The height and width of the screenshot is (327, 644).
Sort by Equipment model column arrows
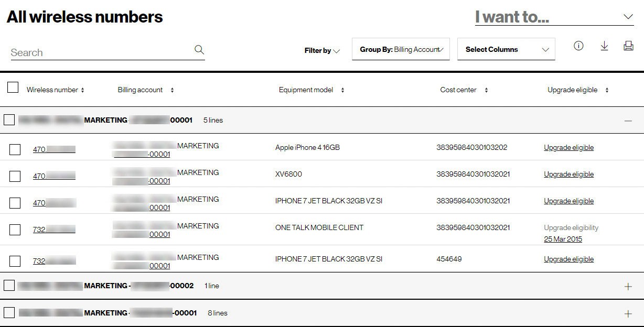[x=342, y=90]
